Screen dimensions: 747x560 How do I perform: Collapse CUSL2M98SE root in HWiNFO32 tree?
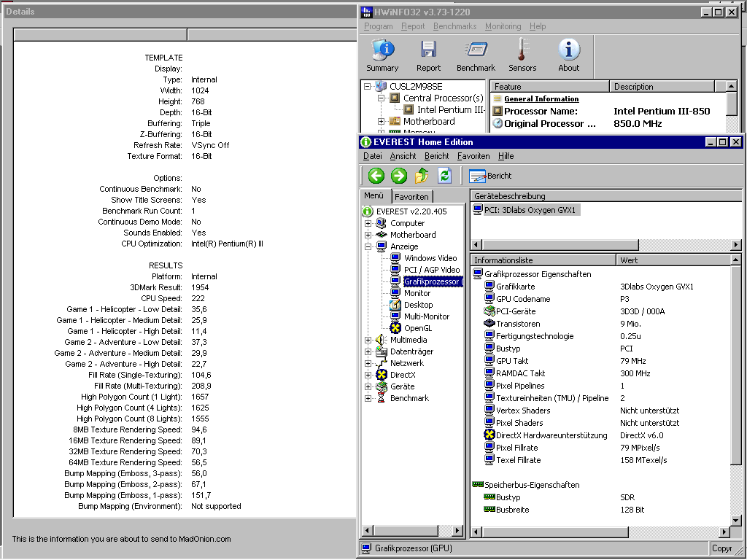tap(367, 86)
